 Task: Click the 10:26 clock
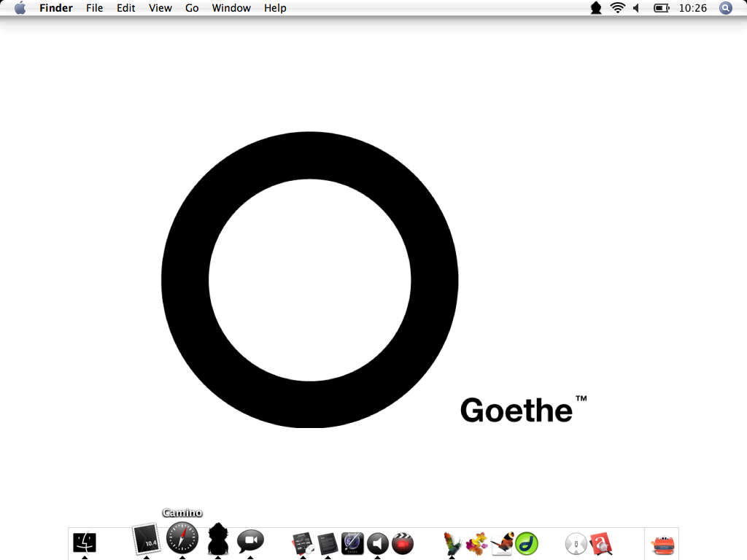(693, 8)
